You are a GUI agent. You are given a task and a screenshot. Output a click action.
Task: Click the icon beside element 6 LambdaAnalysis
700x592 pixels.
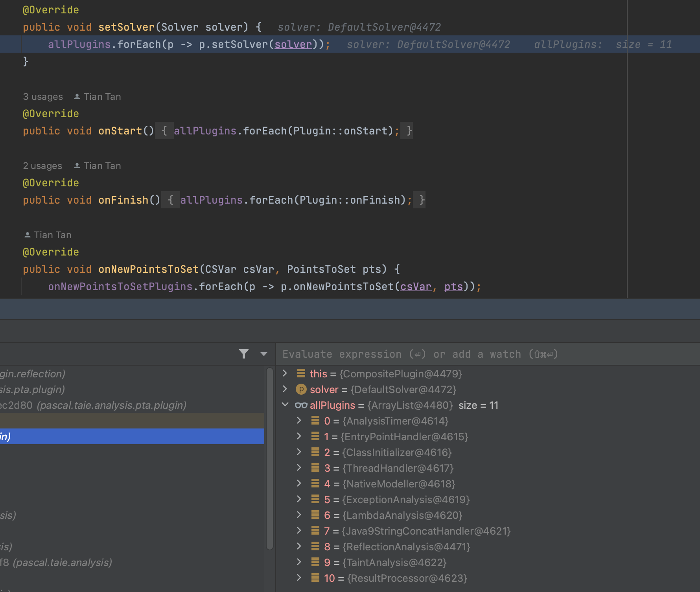pyautogui.click(x=315, y=515)
